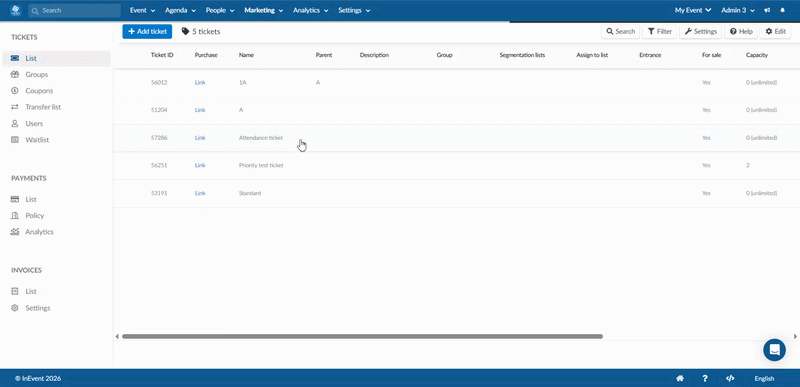Click the Group column header
Screen dimensions: 800x387
(444, 55)
